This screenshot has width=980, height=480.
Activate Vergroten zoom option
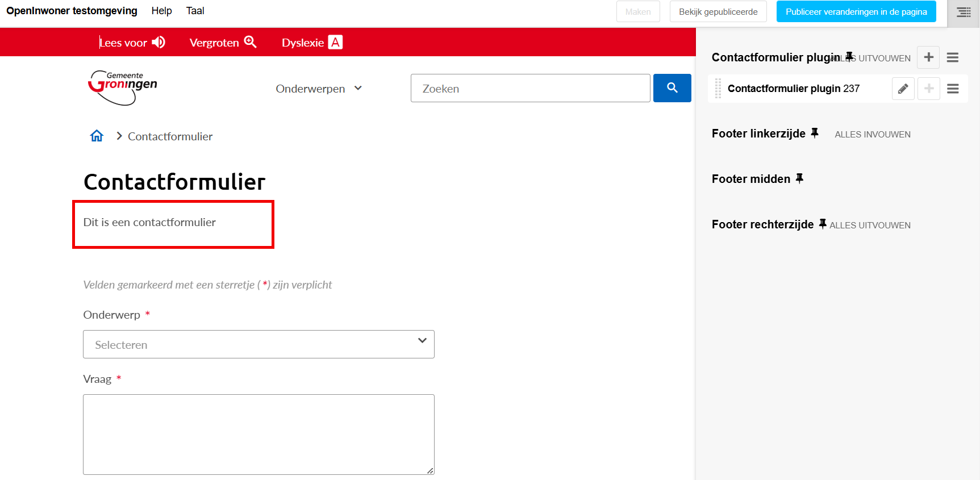tap(223, 43)
